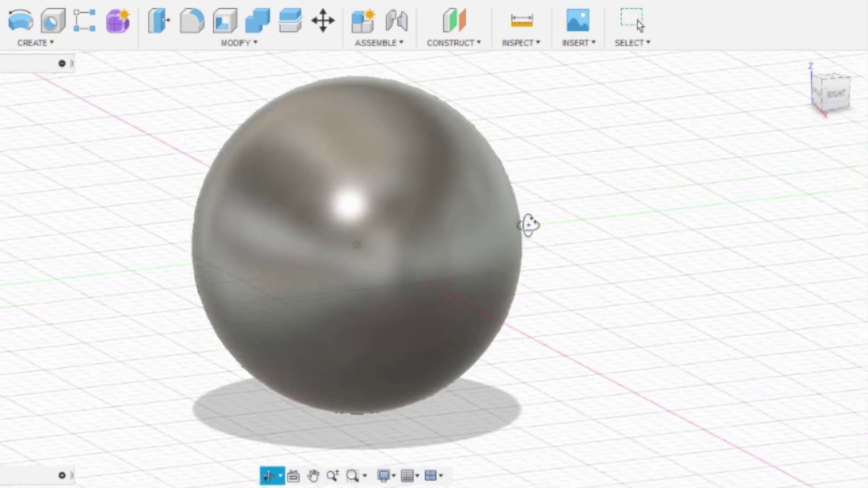The width and height of the screenshot is (868, 488).
Task: Open the ASSEMBLE menu
Action: click(379, 43)
